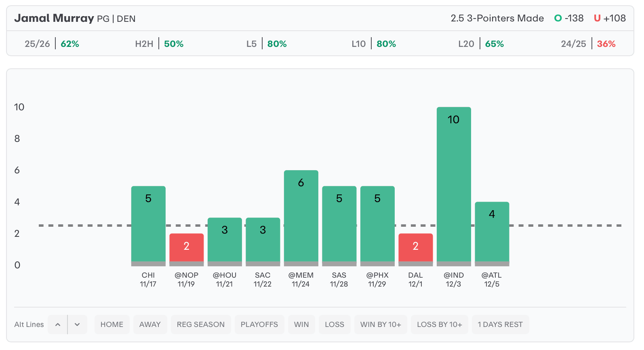The width and height of the screenshot is (644, 350).
Task: Select the Over -138 odds
Action: (x=569, y=18)
